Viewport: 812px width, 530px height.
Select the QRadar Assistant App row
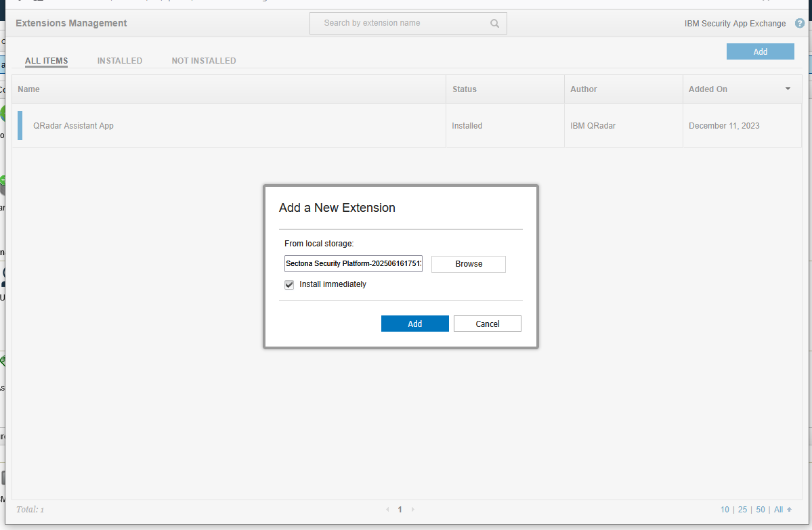(x=230, y=126)
